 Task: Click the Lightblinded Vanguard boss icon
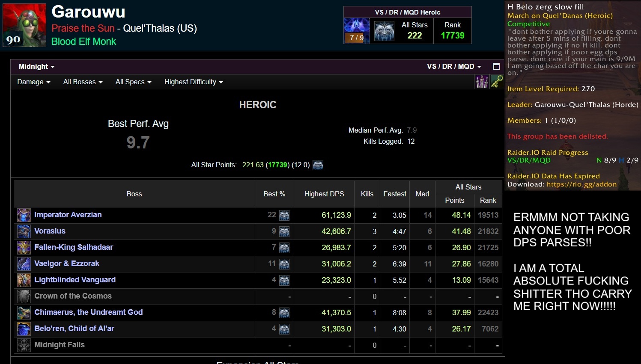[24, 280]
